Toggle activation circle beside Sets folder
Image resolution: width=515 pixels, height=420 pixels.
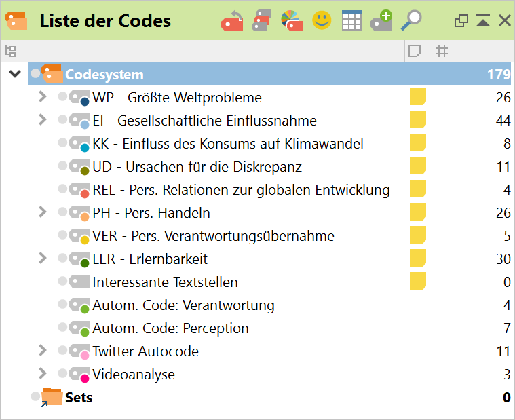coord(36,396)
